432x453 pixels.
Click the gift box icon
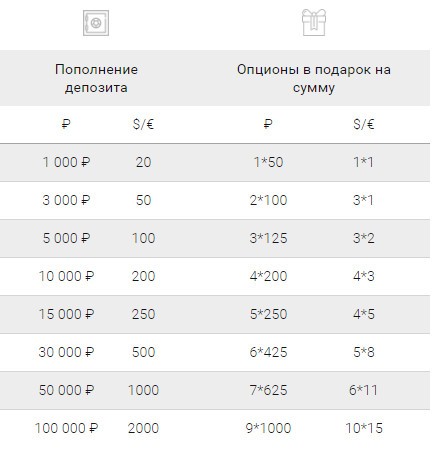click(314, 22)
